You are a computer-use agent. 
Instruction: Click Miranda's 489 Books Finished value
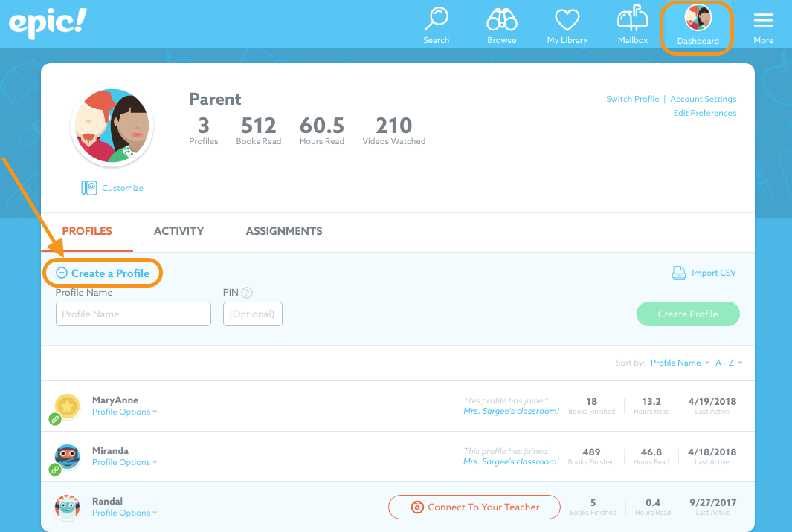pos(591,452)
